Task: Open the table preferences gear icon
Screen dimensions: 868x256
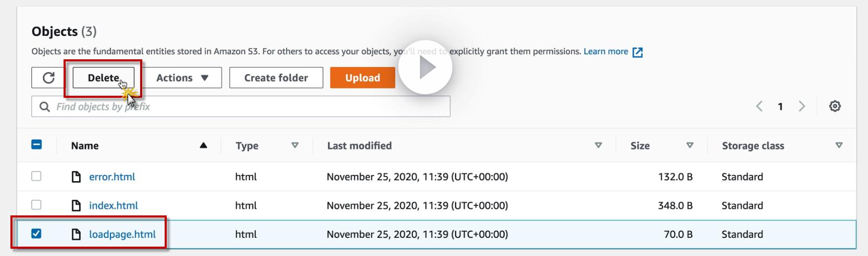Action: [835, 106]
